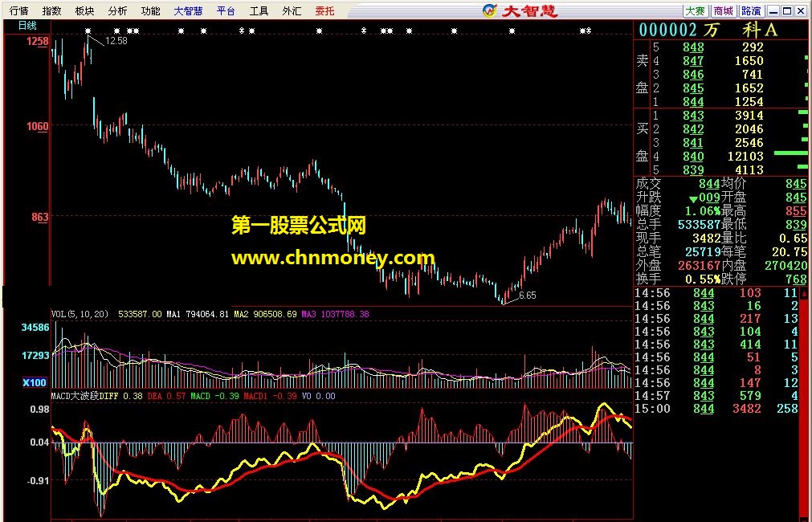Click the 大赛 button in title bar

(696, 10)
